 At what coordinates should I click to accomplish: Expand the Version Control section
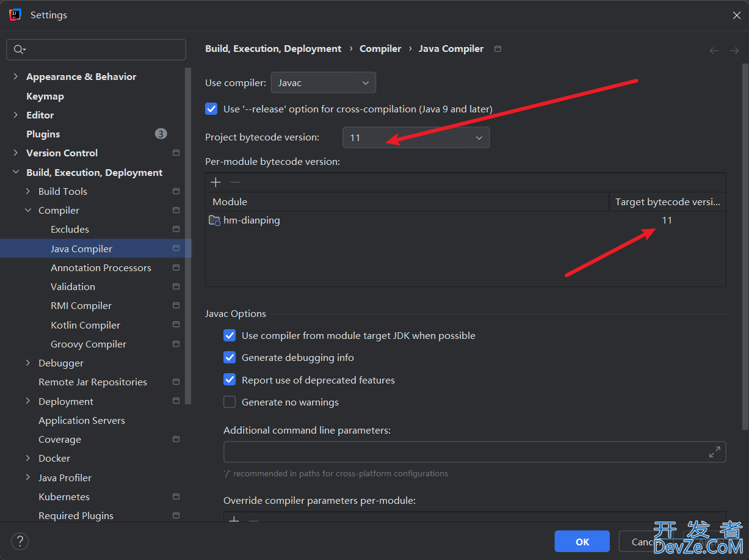click(15, 153)
